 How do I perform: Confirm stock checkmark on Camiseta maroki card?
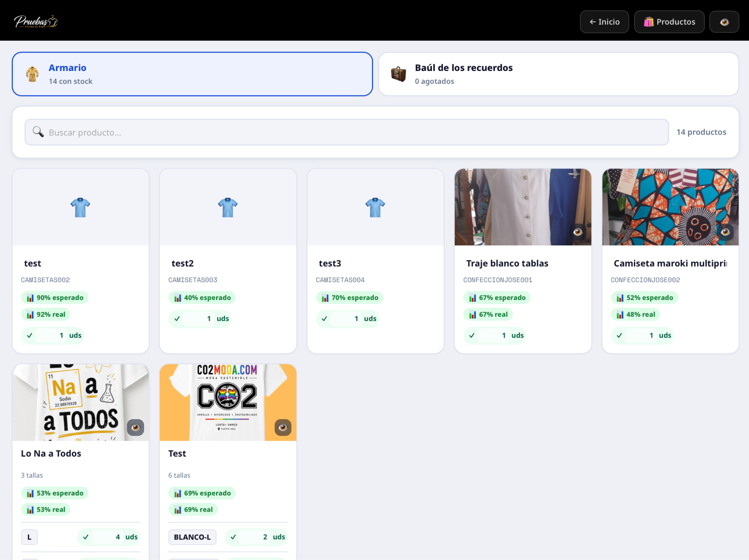(620, 335)
